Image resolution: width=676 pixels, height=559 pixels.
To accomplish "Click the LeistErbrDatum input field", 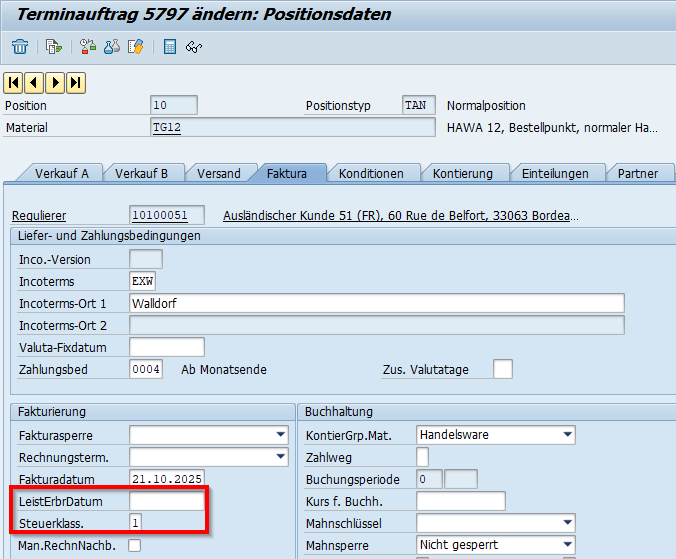I will tap(167, 501).
